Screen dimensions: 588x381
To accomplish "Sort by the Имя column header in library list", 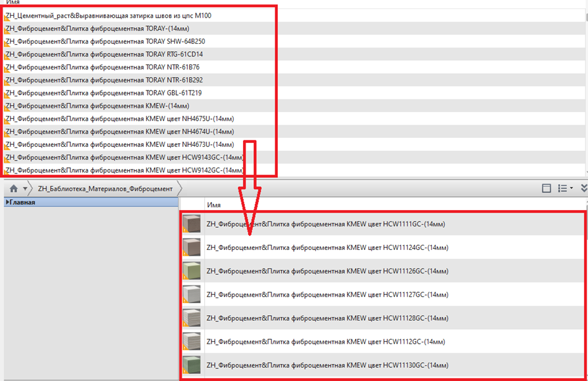I will [x=214, y=205].
